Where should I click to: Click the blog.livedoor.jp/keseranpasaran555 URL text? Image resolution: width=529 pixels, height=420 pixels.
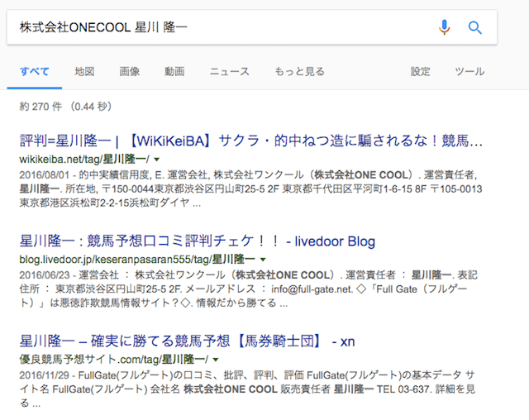tap(137, 259)
